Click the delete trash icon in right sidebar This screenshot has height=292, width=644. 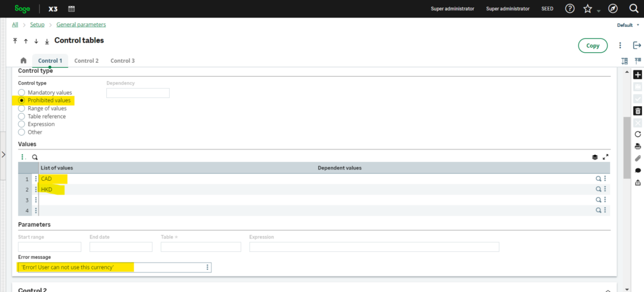pyautogui.click(x=638, y=111)
